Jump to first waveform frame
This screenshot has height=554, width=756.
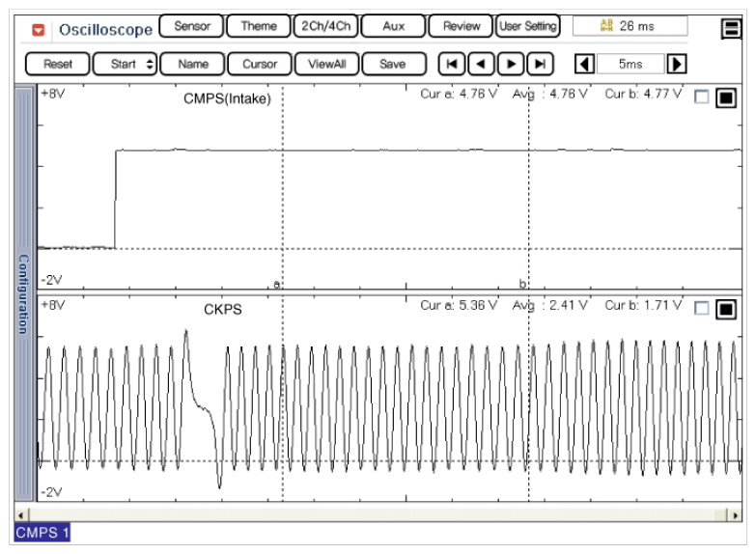pos(451,65)
